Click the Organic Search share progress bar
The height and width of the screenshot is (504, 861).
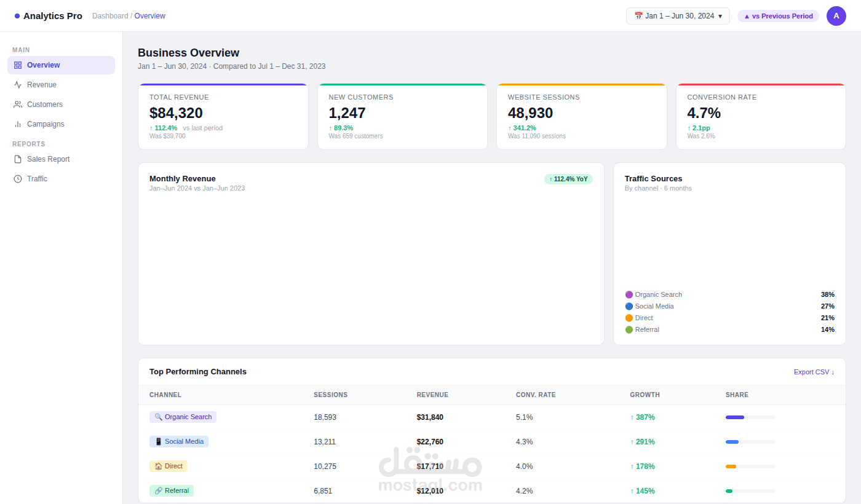click(750, 417)
